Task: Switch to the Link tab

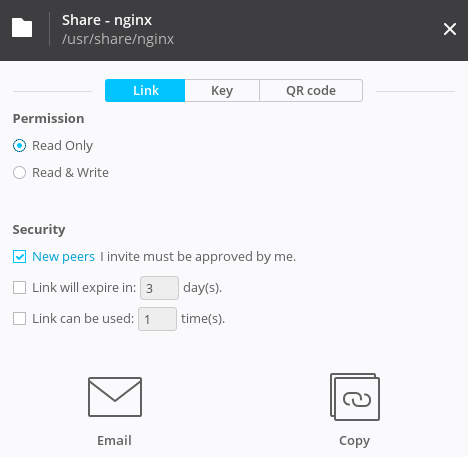Action: (x=145, y=91)
